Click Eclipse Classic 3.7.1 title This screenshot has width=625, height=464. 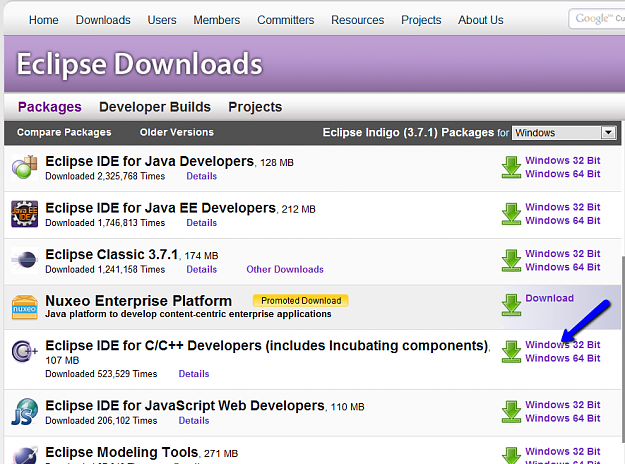tap(112, 255)
